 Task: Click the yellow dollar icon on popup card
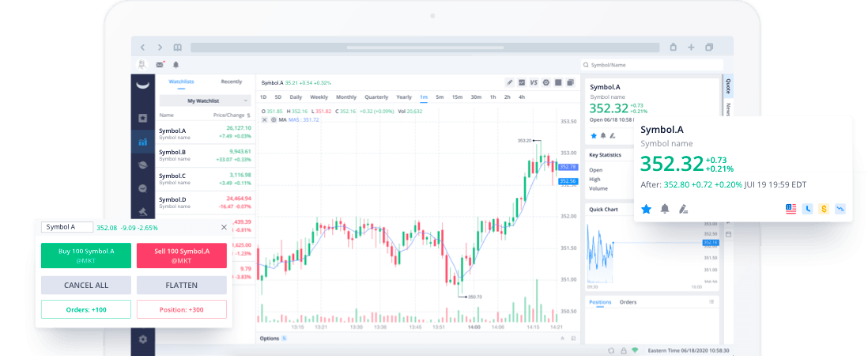824,209
